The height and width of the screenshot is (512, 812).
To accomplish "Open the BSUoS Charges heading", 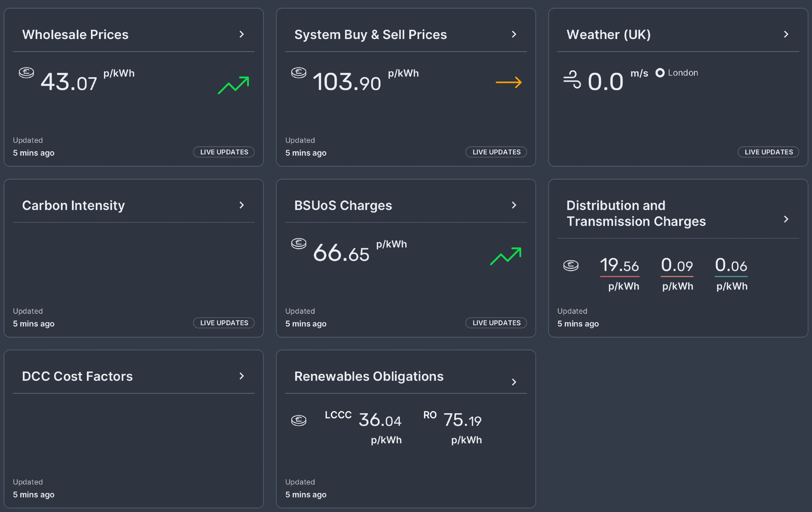I will (x=343, y=205).
